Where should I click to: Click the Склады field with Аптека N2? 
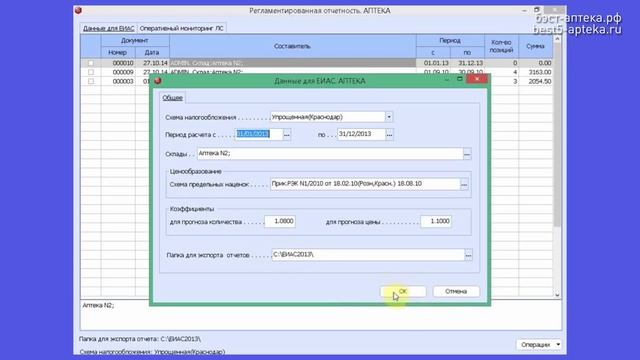(330, 154)
